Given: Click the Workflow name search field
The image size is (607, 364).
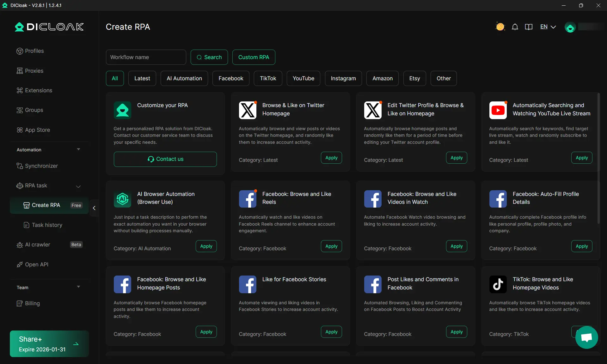Looking at the screenshot, I should click(x=146, y=57).
